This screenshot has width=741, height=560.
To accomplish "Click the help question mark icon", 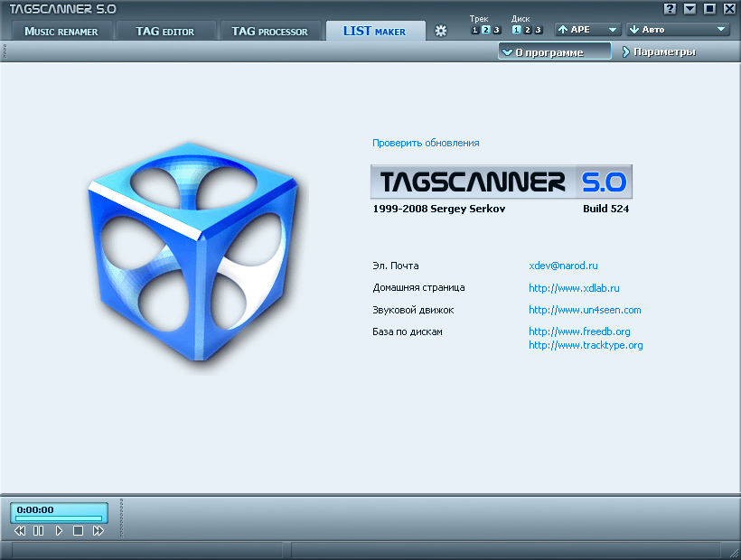I will [670, 8].
